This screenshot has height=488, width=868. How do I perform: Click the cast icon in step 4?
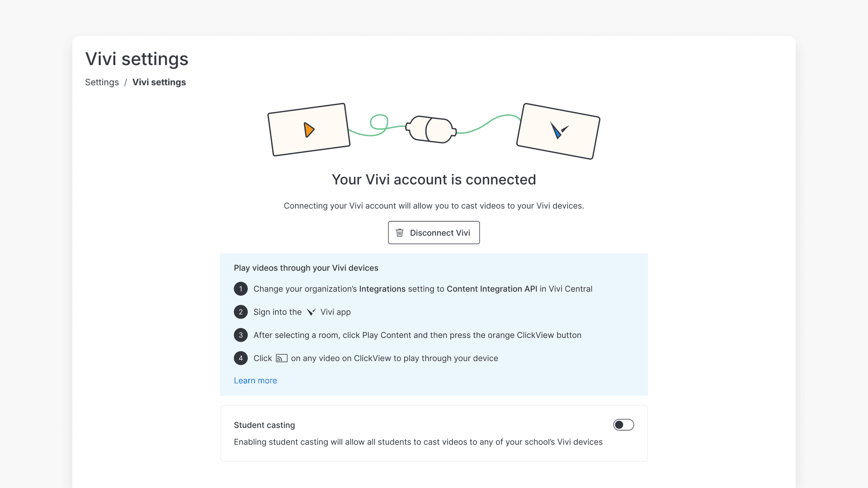[x=281, y=358]
